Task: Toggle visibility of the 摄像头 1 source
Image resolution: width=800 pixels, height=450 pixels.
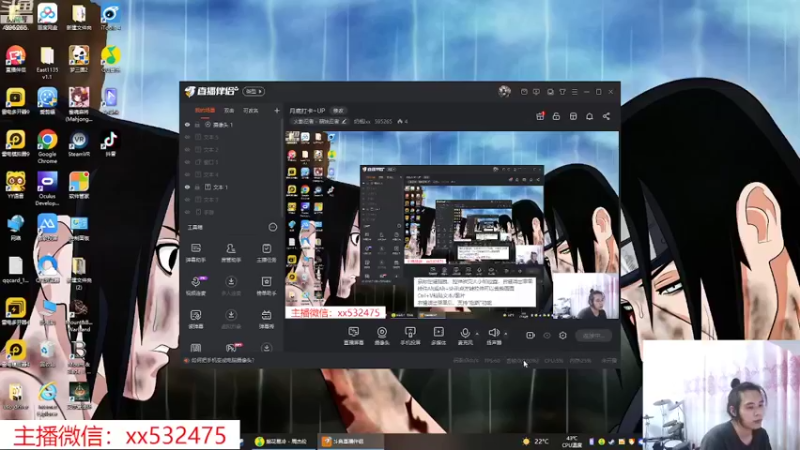Action: point(187,124)
